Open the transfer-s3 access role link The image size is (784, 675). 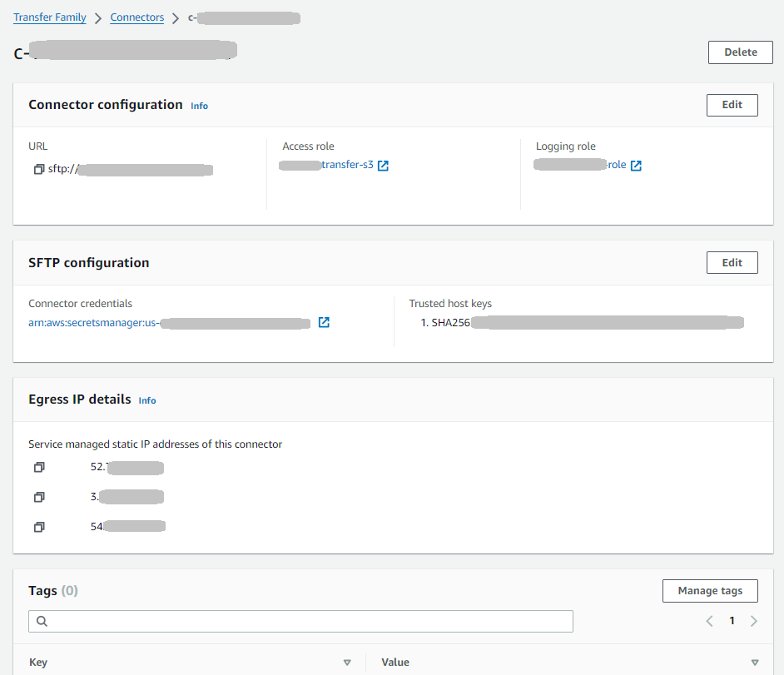[x=326, y=165]
